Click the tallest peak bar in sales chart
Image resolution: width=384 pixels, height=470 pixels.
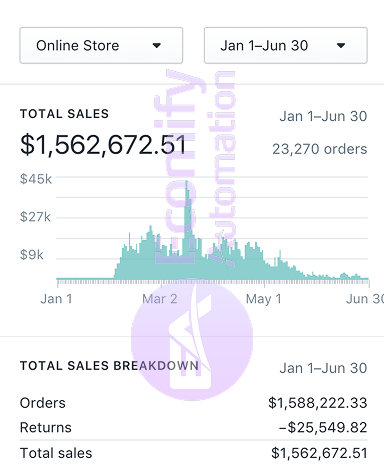click(187, 230)
